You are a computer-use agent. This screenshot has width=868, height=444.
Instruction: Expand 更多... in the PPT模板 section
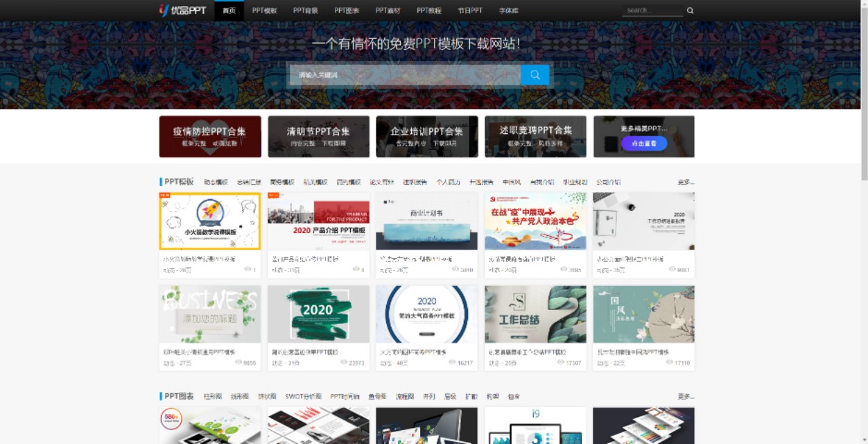[x=686, y=182]
